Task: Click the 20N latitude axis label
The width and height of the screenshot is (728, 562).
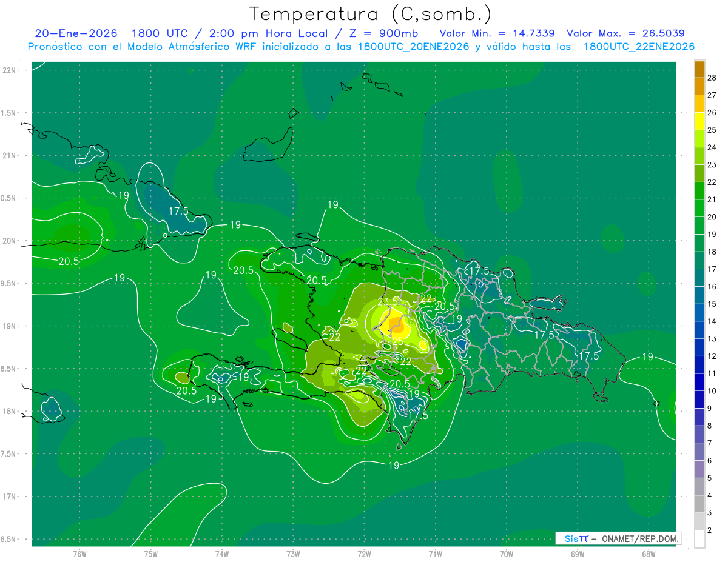Action: point(9,241)
